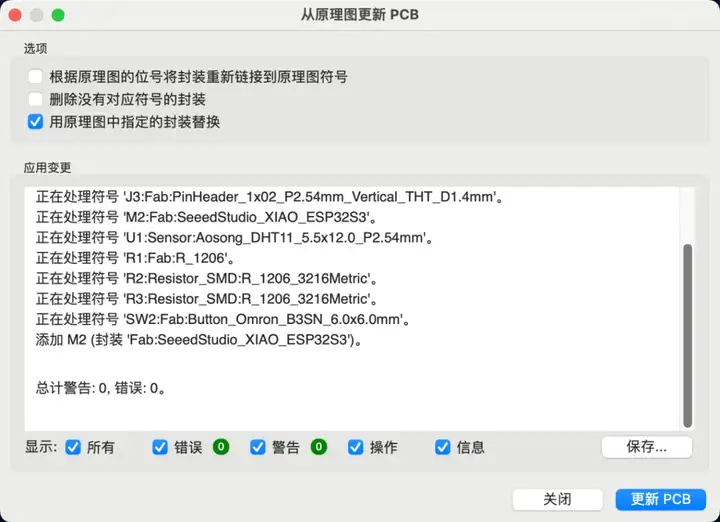Viewport: 720px width, 522px height.
Task: Select the '总计警告: 0, 错误: 0' summary line
Action: click(101, 388)
